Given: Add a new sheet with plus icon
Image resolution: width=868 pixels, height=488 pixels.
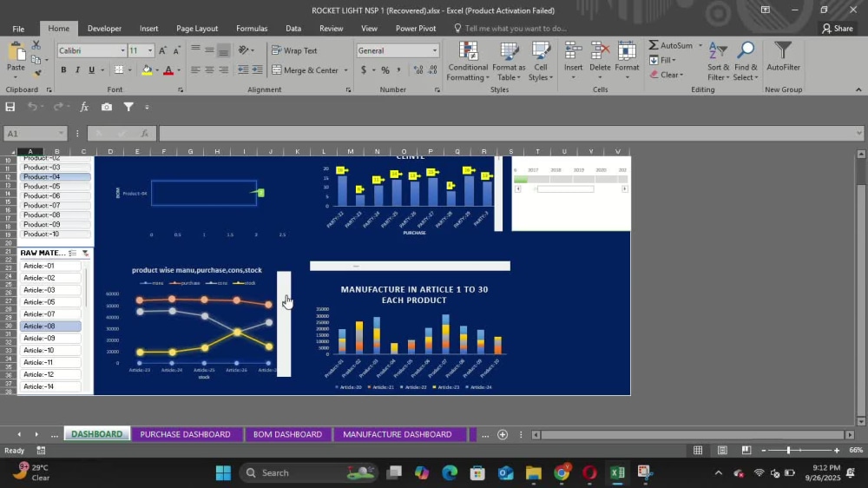Looking at the screenshot, I should (x=503, y=435).
